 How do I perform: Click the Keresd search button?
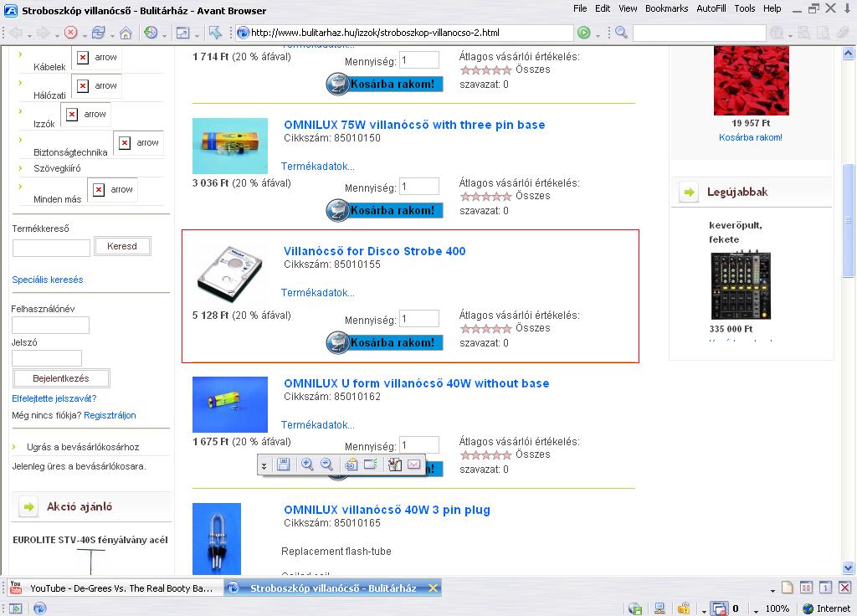click(122, 247)
